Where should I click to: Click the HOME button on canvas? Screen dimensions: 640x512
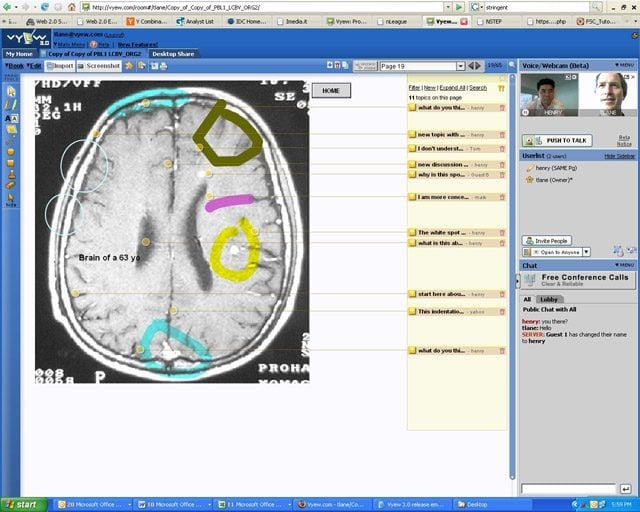331,91
